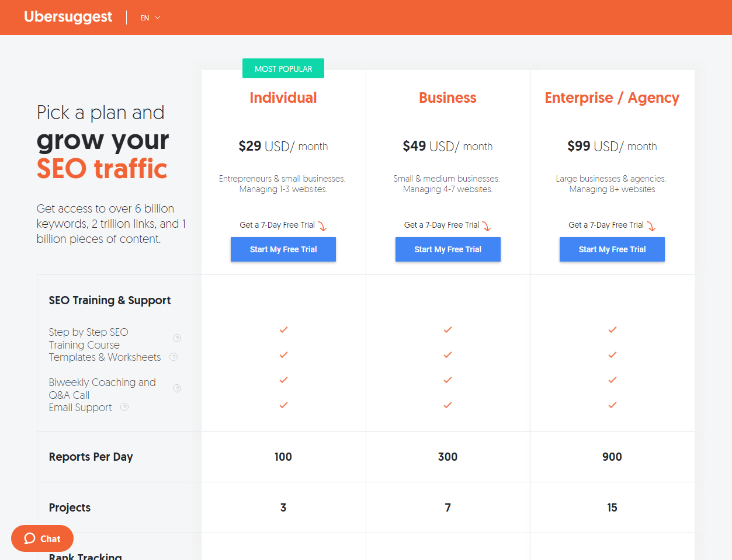Start free trial for Business plan
The image size is (732, 560).
[448, 249]
